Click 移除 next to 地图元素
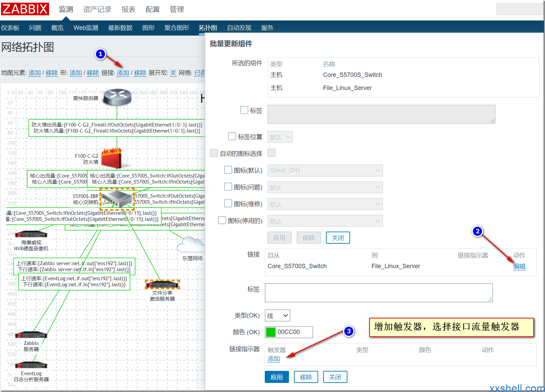Viewport: 545px width, 392px height. coord(52,73)
